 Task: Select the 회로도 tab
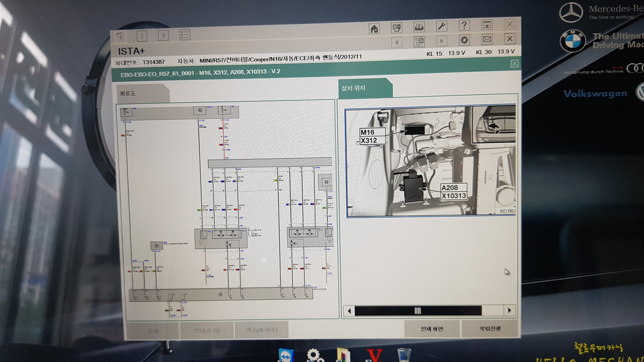tap(128, 94)
